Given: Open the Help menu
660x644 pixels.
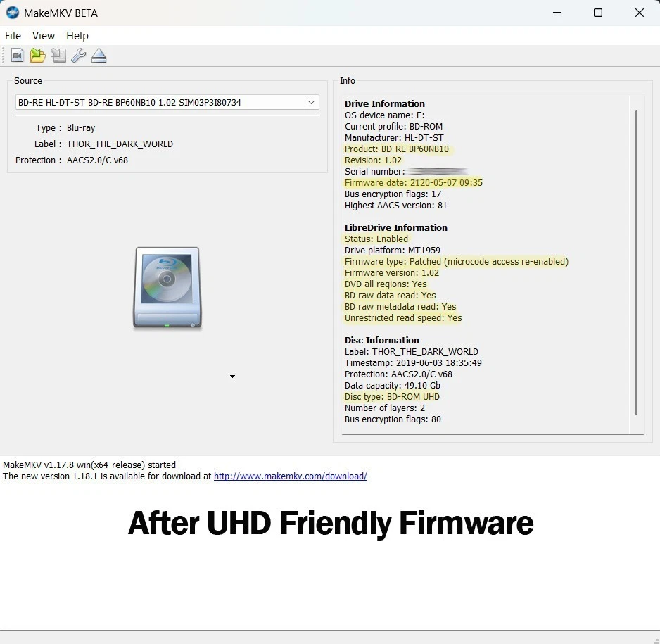Looking at the screenshot, I should 77,36.
